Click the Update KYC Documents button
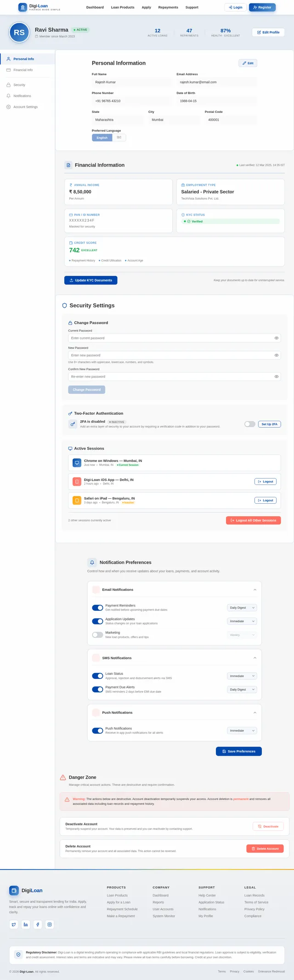294x980 pixels. point(91,280)
